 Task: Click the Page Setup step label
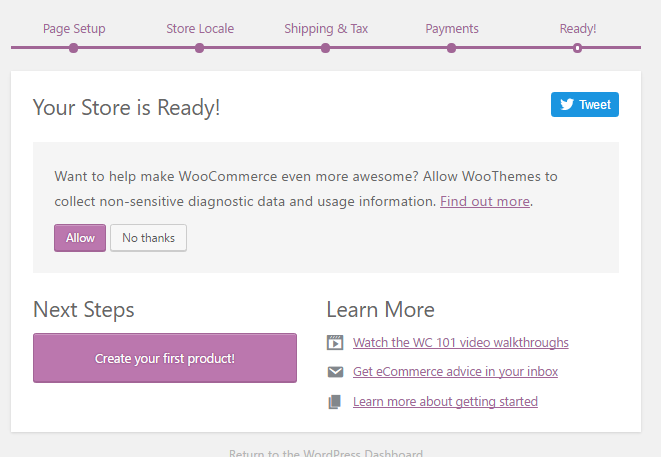[x=74, y=29]
